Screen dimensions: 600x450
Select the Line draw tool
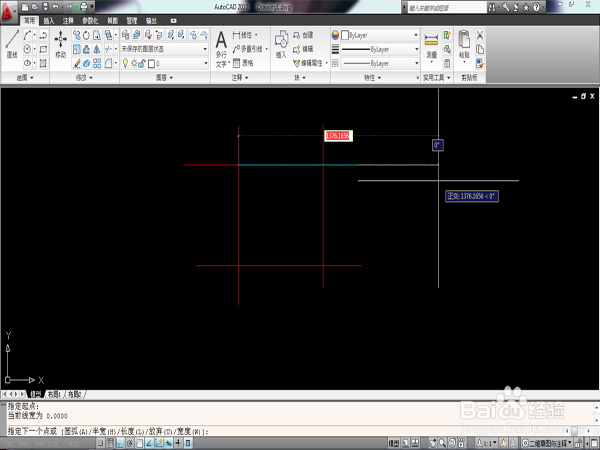[12, 44]
